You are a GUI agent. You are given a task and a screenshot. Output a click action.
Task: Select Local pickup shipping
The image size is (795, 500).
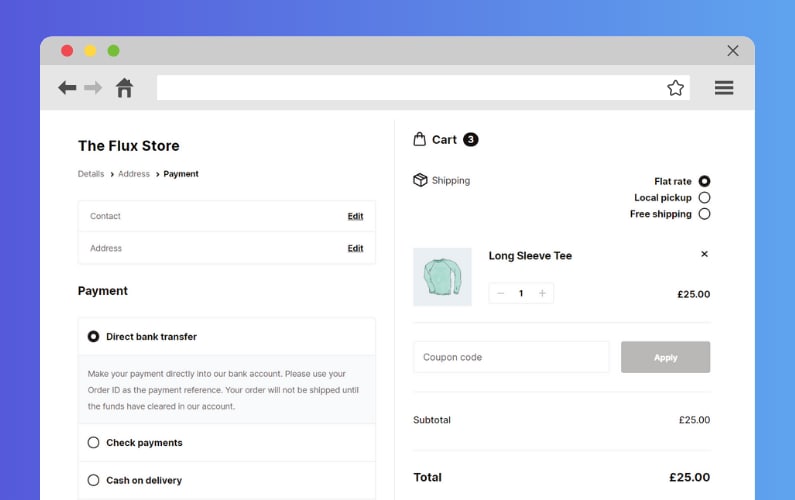click(x=704, y=197)
